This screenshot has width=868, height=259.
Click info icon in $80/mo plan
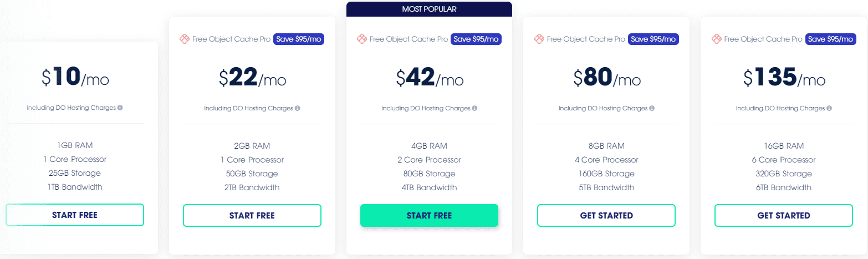click(652, 108)
